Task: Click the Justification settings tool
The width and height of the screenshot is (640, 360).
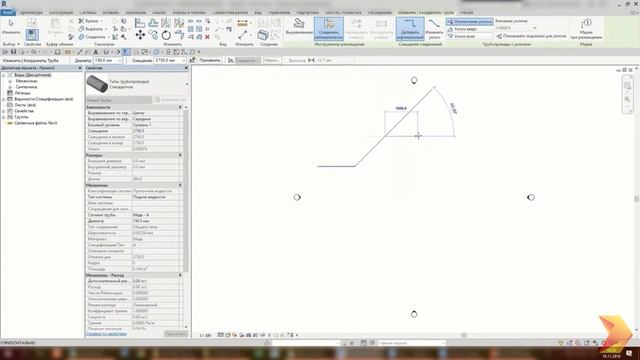Action: [x=299, y=27]
